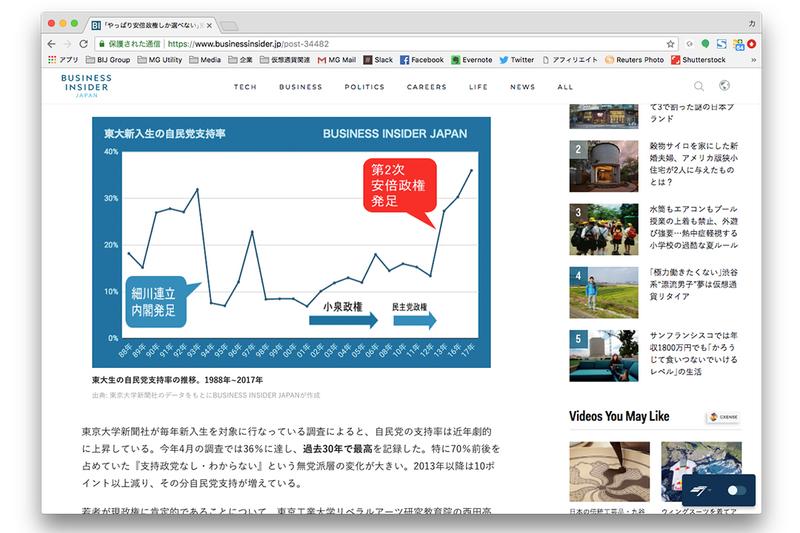The image size is (800, 533).
Task: Open the Evernote bookmark
Action: pyautogui.click(x=472, y=60)
